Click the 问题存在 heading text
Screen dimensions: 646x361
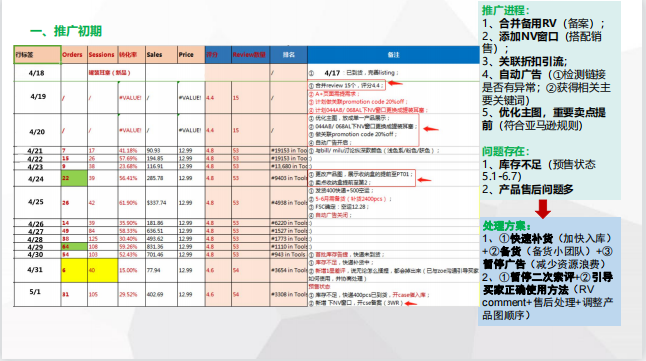pos(506,151)
